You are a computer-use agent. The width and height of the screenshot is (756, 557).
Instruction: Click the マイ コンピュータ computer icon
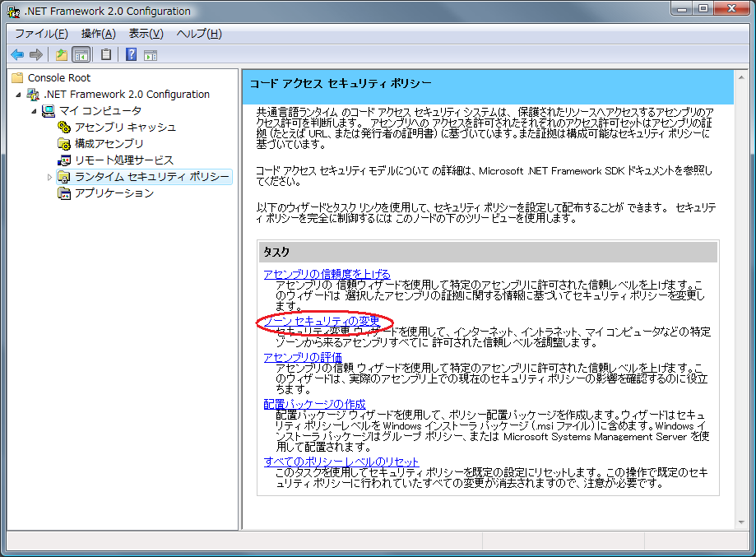(x=49, y=111)
